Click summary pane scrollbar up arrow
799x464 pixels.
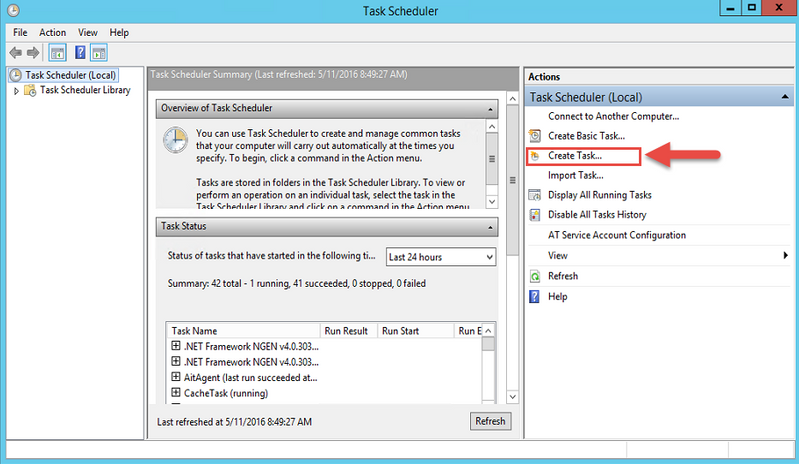(513, 98)
